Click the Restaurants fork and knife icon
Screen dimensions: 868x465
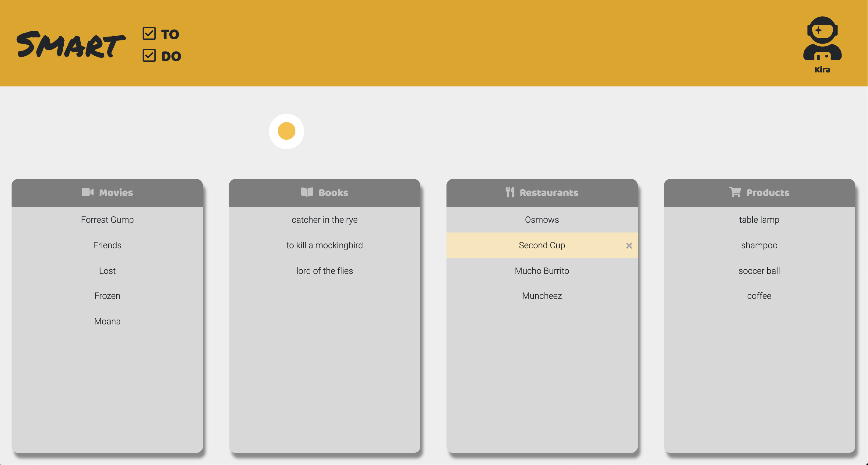click(510, 192)
